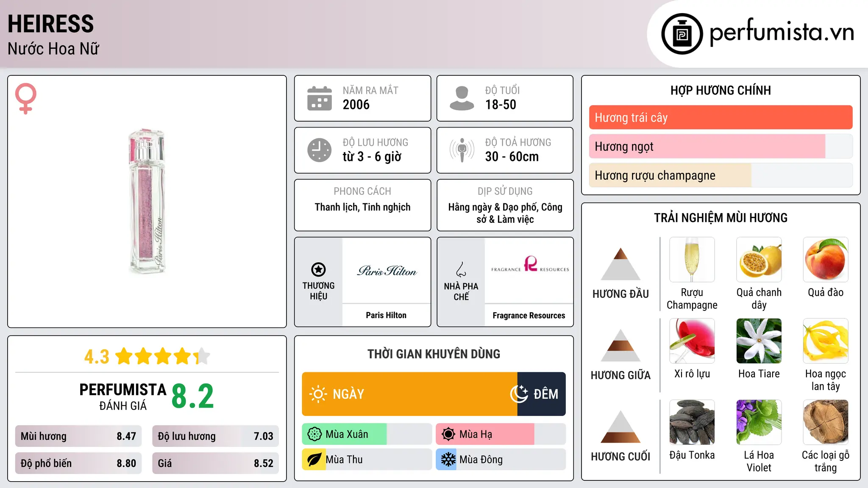Click the longevity value từ 3 - 6 giờ

[372, 157]
